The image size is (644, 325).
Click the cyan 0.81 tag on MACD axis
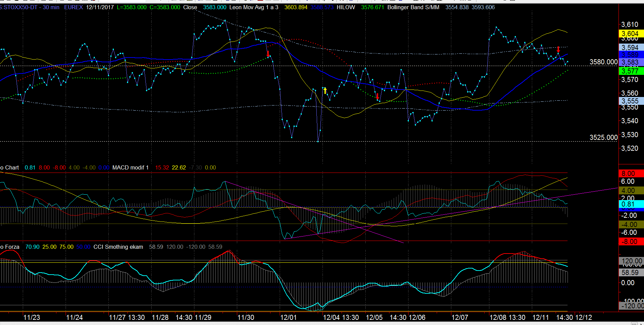[631, 204]
